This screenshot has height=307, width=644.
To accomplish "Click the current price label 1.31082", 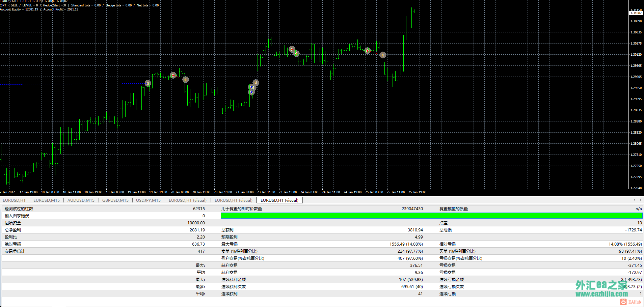I will click(636, 13).
